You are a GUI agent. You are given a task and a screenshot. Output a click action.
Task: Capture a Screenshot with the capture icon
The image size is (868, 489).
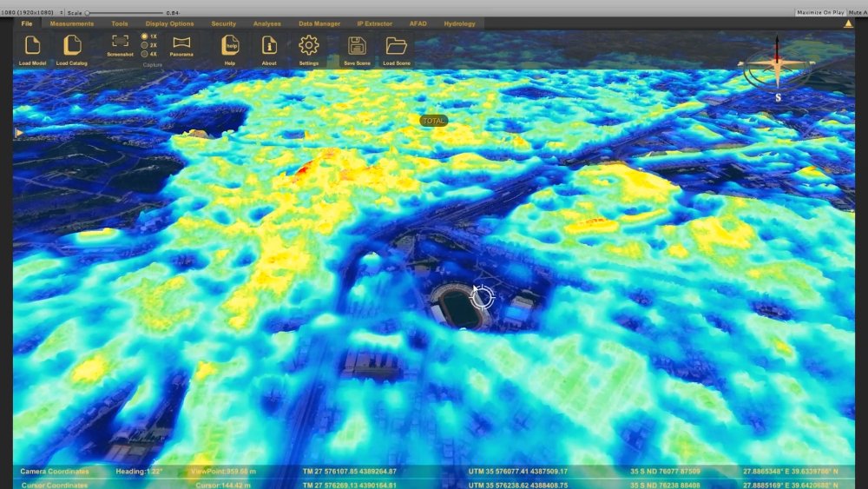pos(120,42)
